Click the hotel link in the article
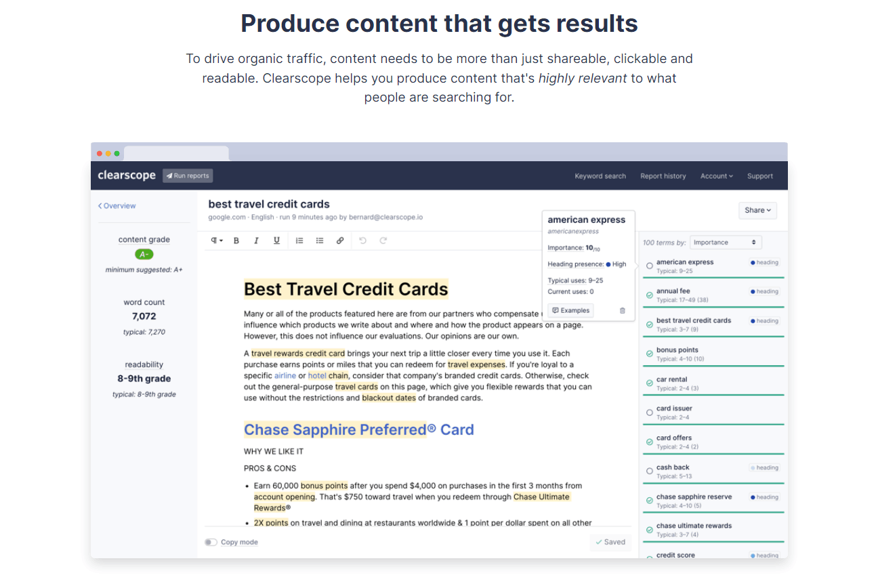Screen dimensions: 878x588 coord(317,375)
